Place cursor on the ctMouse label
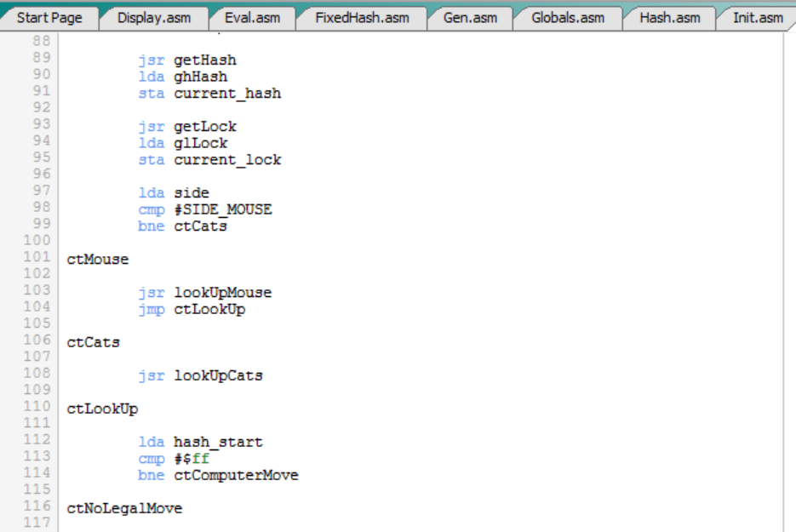 tap(98, 260)
